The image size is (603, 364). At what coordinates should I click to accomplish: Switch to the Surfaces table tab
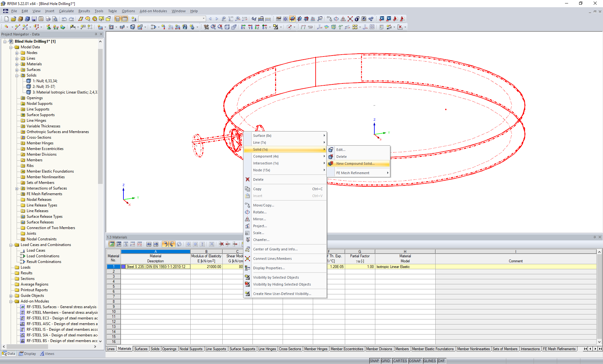[x=141, y=349]
